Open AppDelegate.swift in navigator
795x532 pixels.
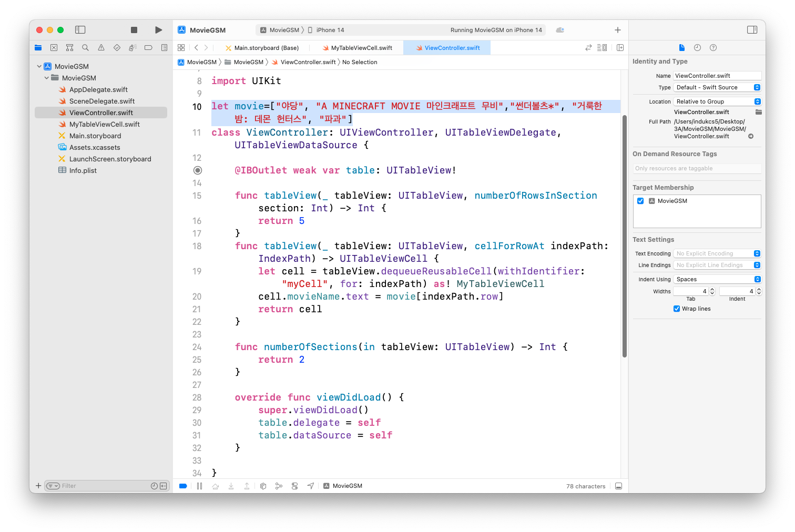coord(98,89)
